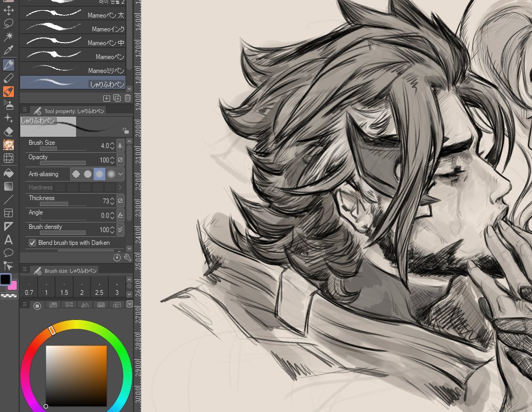Screen dimensions: 532x412
Task: Expand the Anti-aliasing options dropdown arrow
Action: tap(120, 174)
